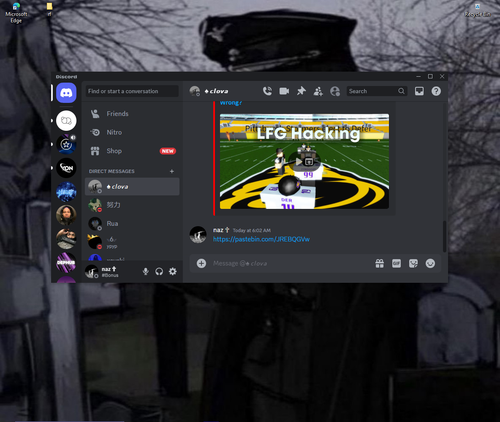Open the pastebin.com link
Screen dimensions: 500x422
coord(261,239)
